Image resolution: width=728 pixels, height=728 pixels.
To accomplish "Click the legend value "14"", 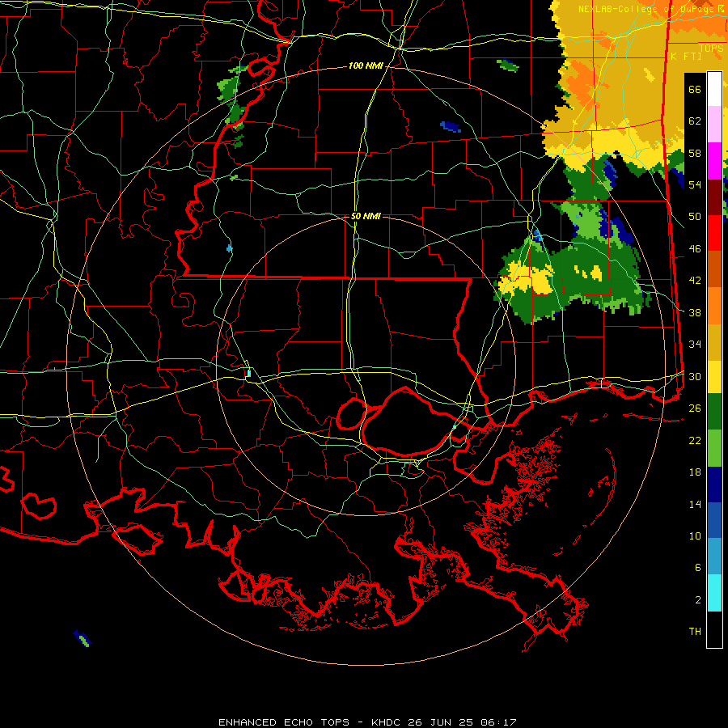I will point(695,504).
